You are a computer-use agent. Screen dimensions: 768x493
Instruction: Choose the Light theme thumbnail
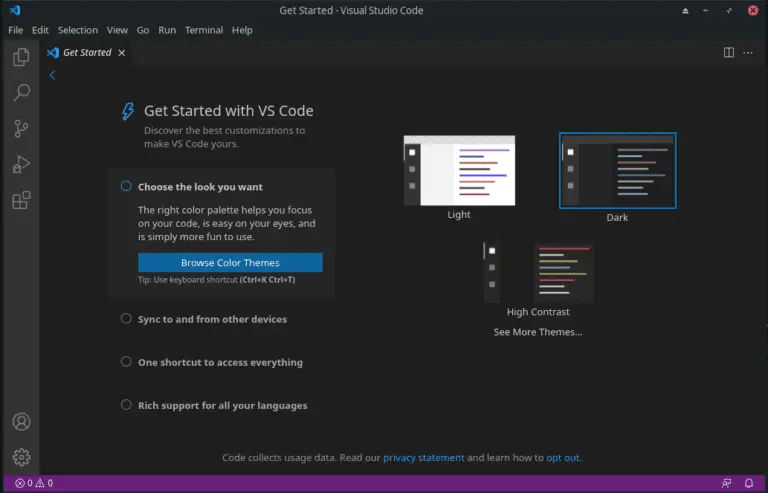pyautogui.click(x=459, y=171)
